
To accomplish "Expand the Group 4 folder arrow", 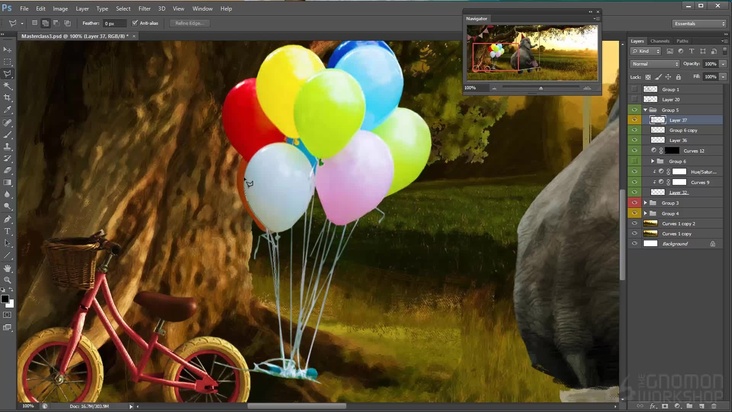I will 645,213.
